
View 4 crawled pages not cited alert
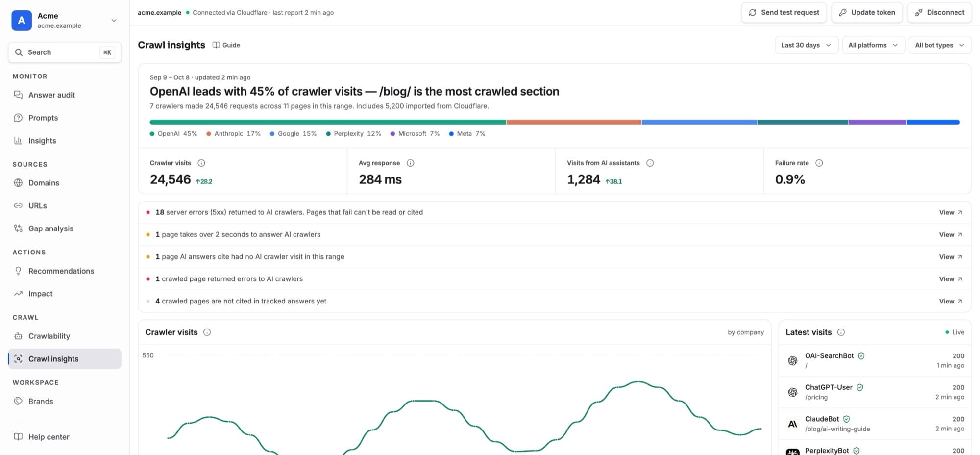[x=951, y=301]
